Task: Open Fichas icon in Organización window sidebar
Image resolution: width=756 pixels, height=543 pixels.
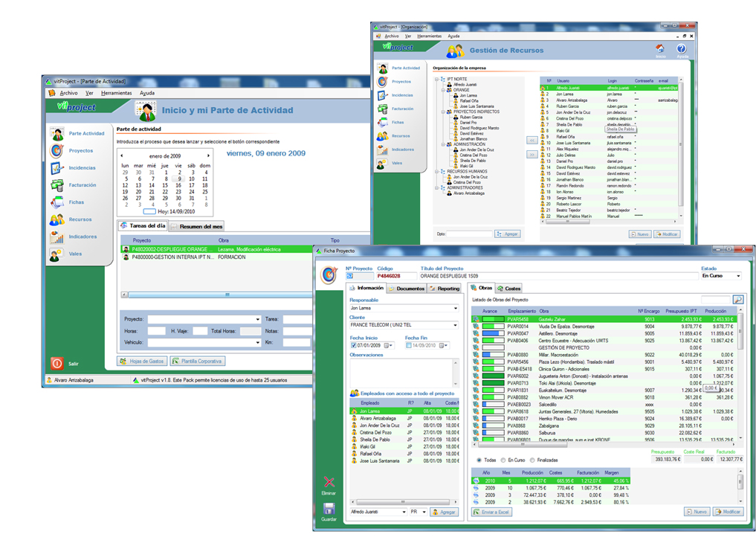Action: [x=383, y=123]
